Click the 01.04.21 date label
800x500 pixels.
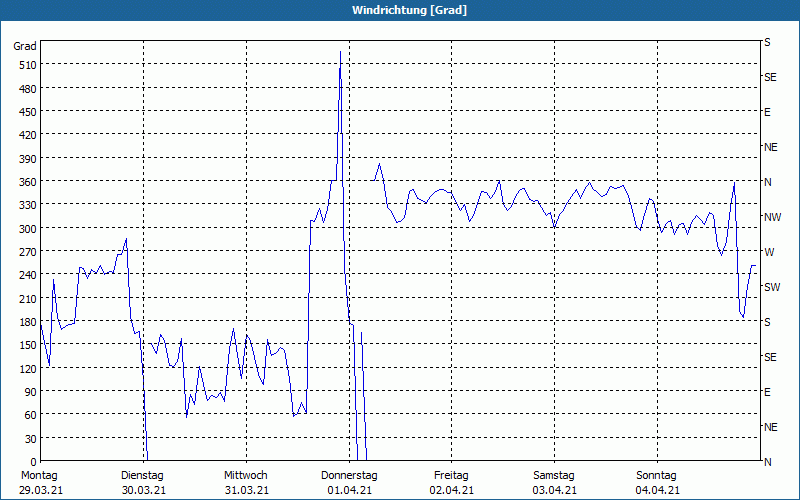(x=349, y=490)
